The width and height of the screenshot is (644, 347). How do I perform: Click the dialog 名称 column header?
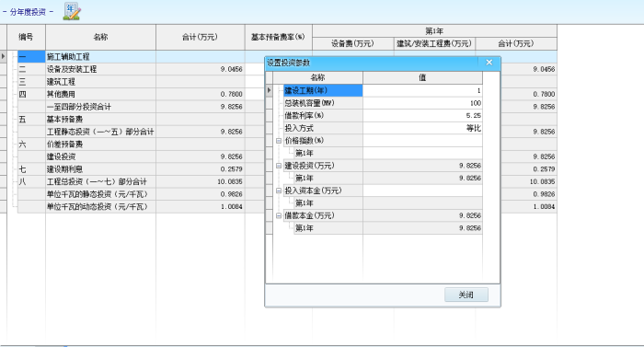pos(318,77)
